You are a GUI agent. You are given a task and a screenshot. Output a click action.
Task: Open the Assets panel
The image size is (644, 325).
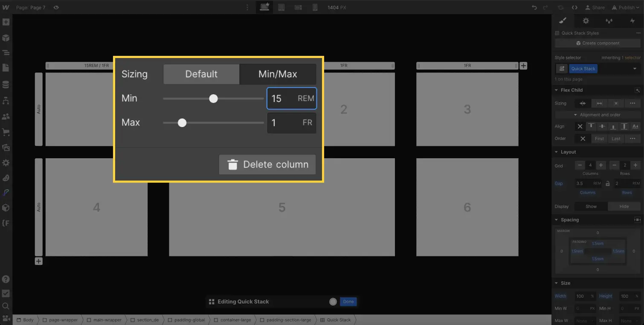coord(6,148)
